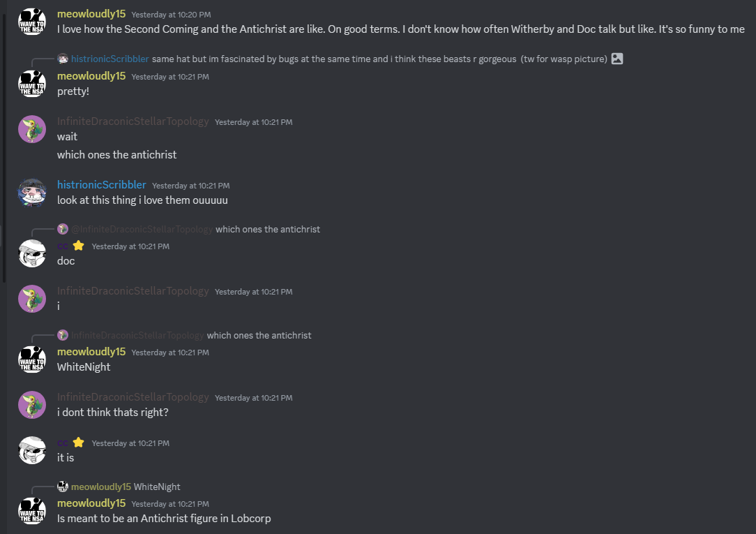Click the avatar next to the lone "i" message

[32, 299]
